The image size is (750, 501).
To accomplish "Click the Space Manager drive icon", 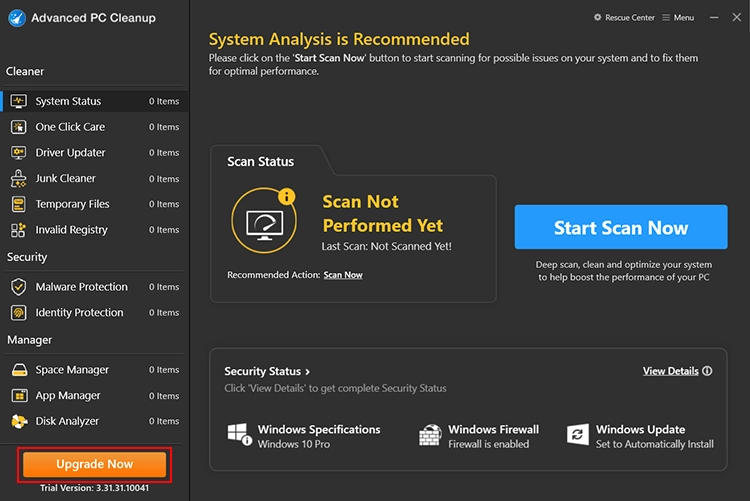I will pyautogui.click(x=19, y=370).
